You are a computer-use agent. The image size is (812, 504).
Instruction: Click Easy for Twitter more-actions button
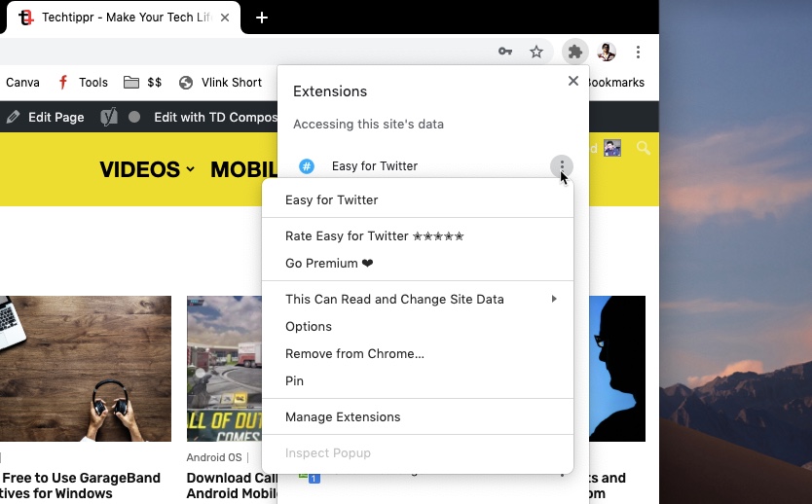point(562,165)
